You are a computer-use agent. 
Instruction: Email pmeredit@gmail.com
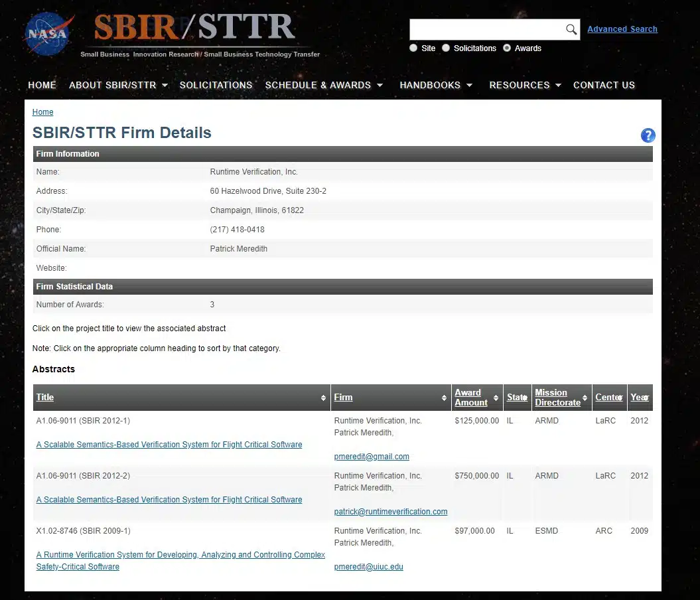[372, 457]
